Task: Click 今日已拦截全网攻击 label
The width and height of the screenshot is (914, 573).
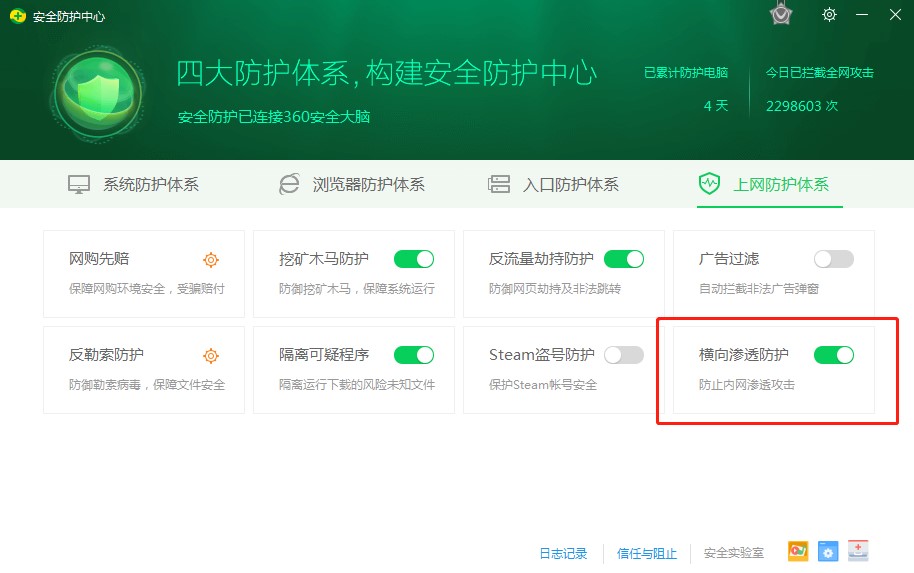Action: tap(819, 73)
